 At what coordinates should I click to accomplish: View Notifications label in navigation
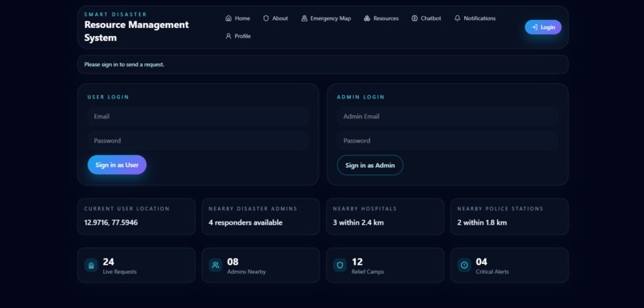[479, 18]
